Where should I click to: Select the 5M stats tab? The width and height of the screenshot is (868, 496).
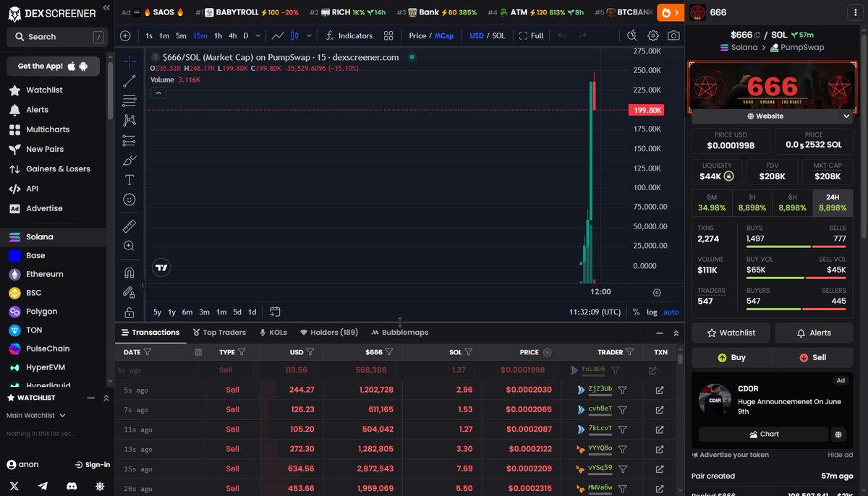coord(712,202)
